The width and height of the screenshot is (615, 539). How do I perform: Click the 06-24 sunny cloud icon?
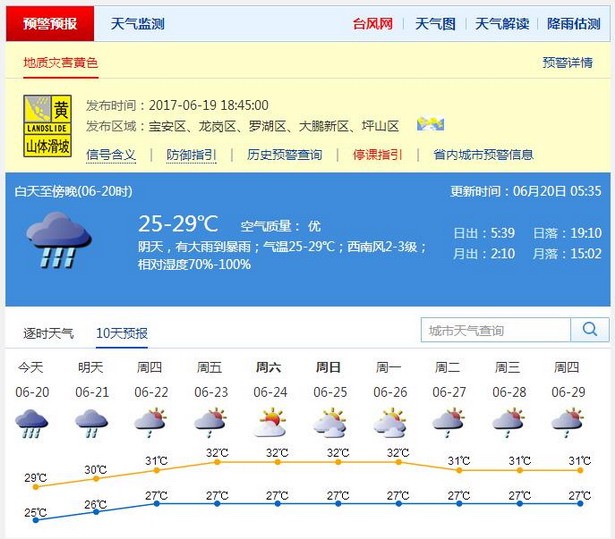click(x=270, y=423)
